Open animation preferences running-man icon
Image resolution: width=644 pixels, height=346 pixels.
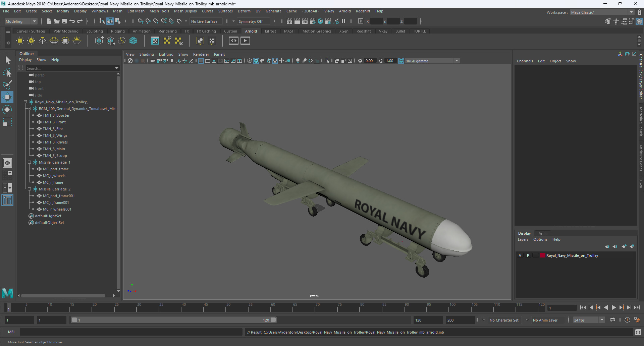tap(637, 320)
